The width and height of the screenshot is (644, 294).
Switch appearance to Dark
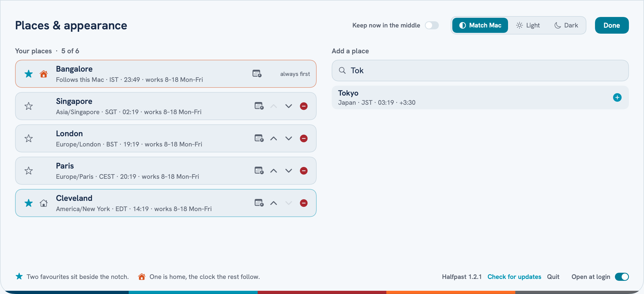(x=566, y=25)
